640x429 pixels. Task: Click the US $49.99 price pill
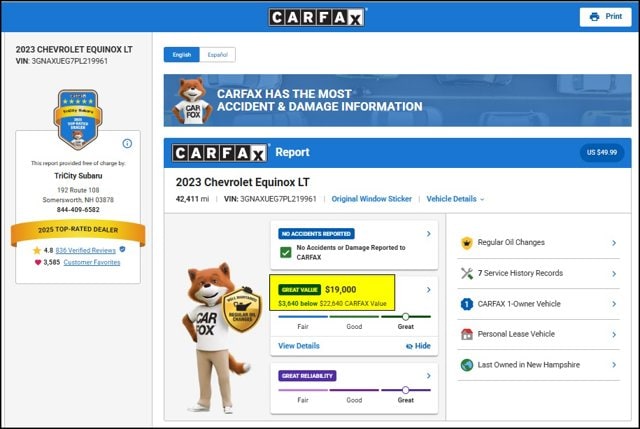tap(602, 152)
